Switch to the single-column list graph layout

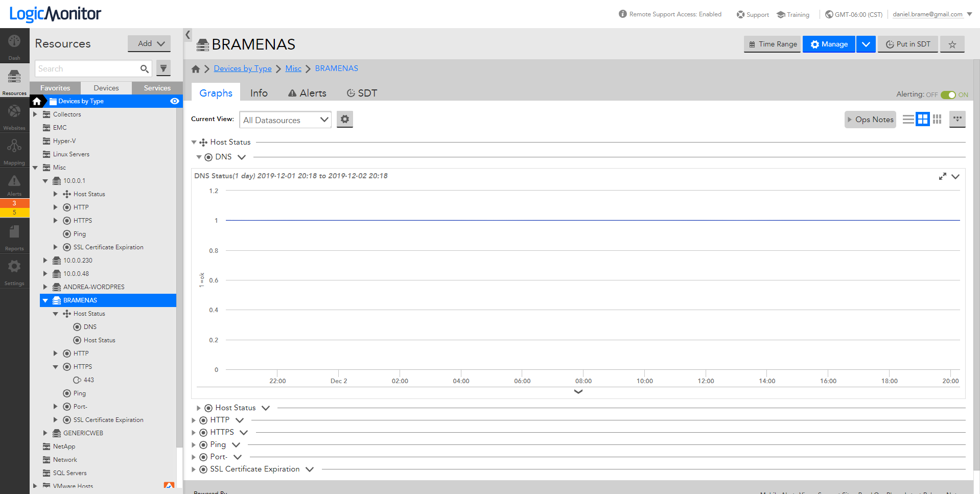tap(908, 120)
